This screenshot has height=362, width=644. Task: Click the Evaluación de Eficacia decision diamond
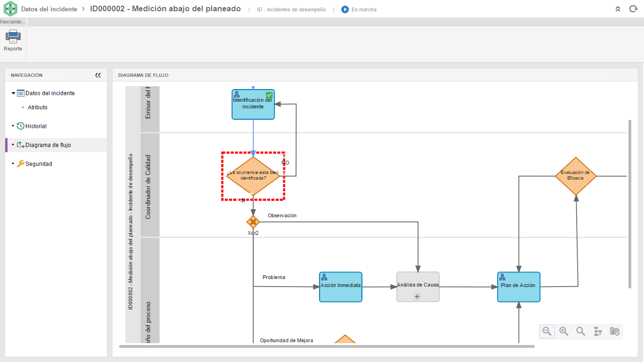575,176
